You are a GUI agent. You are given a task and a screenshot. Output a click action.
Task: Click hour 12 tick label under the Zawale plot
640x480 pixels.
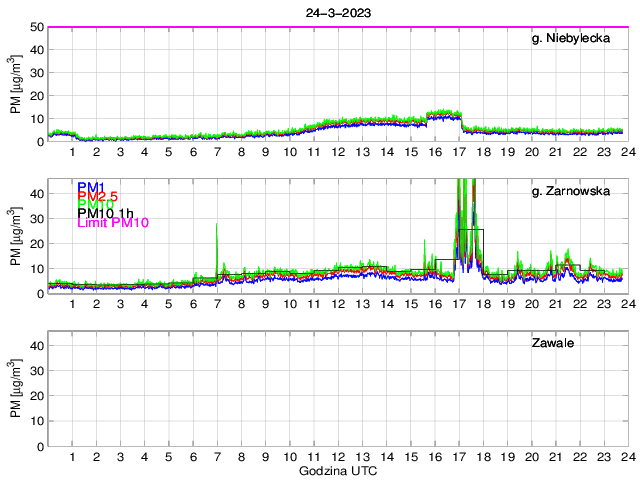point(338,457)
